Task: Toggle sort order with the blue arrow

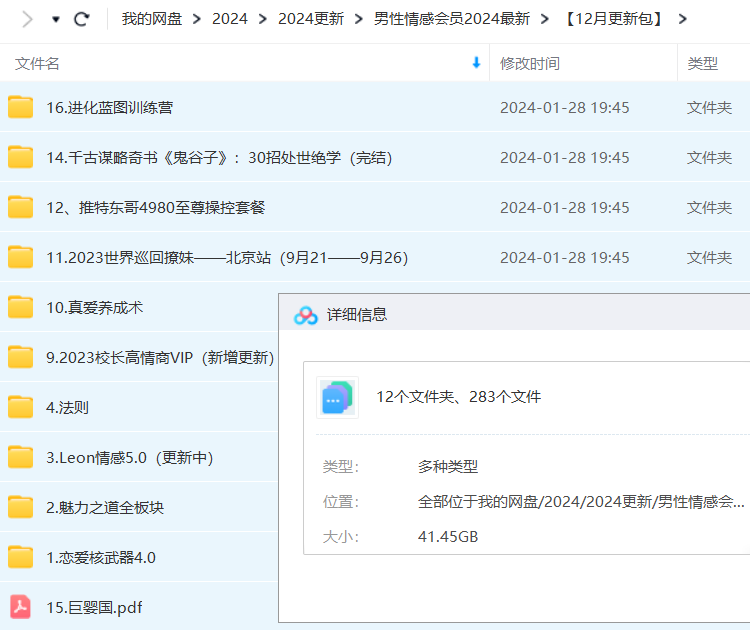Action: click(x=476, y=63)
